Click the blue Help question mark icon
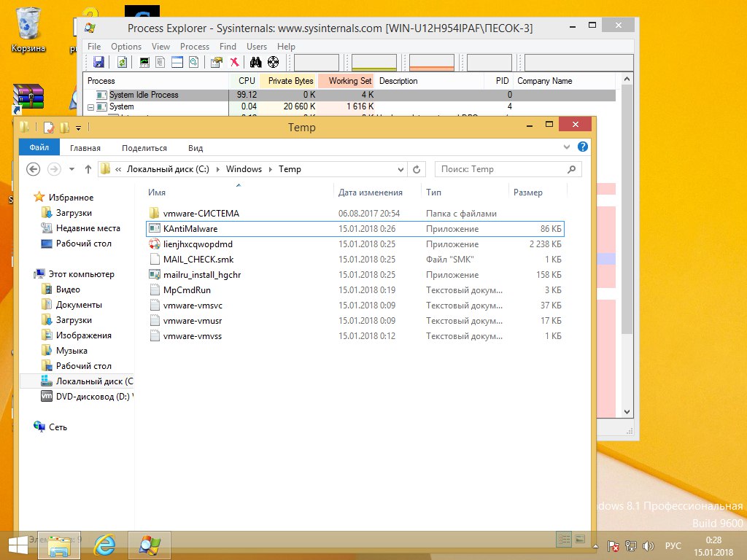This screenshot has width=747, height=560. click(x=583, y=147)
